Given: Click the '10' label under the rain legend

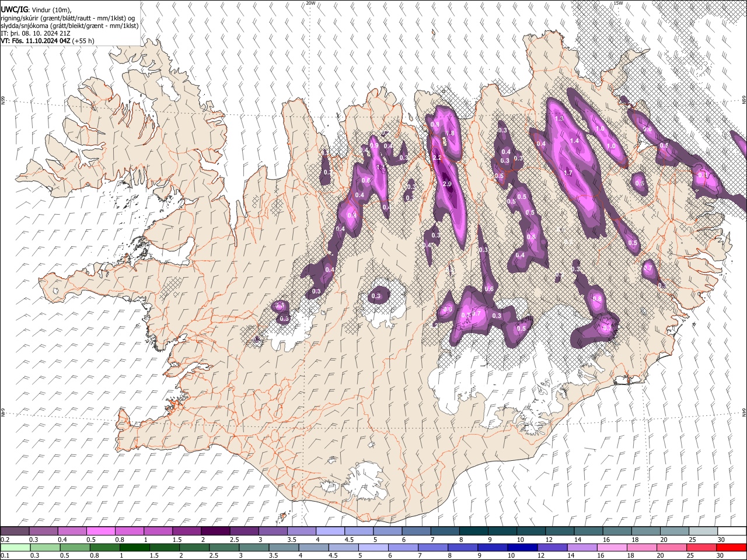Looking at the screenshot, I should pyautogui.click(x=511, y=556).
